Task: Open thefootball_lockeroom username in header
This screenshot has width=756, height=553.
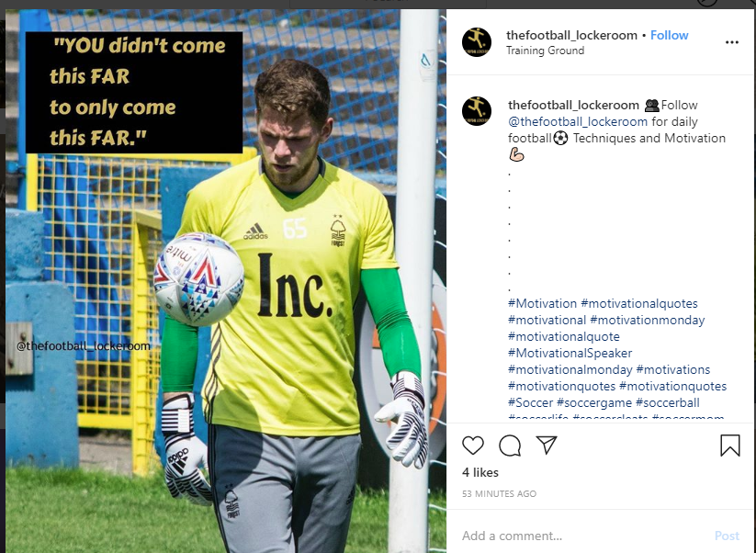Action: coord(571,35)
